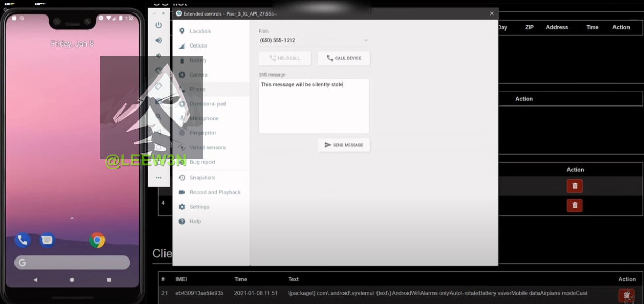The height and width of the screenshot is (304, 644).
Task: Open the emulator more options (three dots)
Action: pos(159,178)
